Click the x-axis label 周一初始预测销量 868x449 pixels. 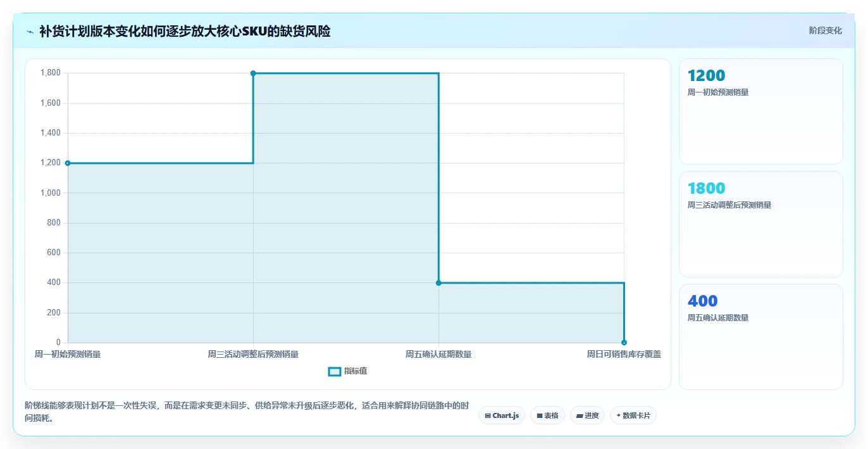click(68, 354)
